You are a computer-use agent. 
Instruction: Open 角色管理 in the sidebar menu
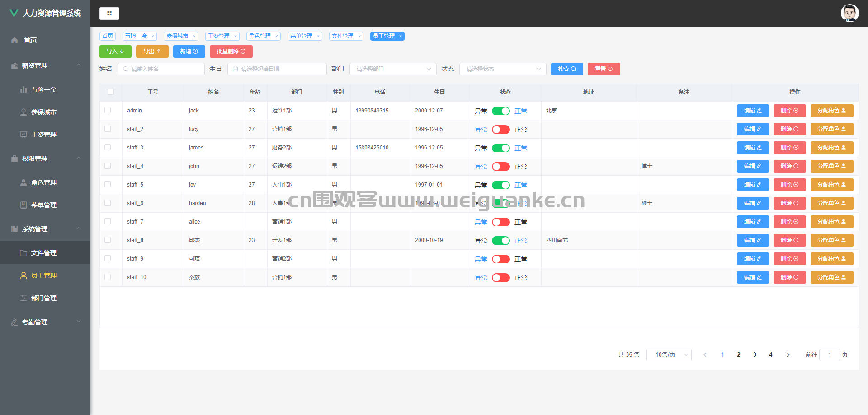(x=45, y=182)
